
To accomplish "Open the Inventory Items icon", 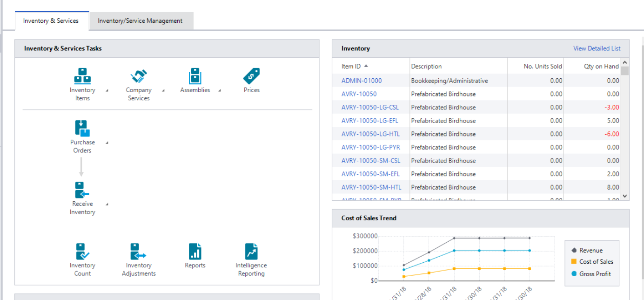I will (82, 76).
